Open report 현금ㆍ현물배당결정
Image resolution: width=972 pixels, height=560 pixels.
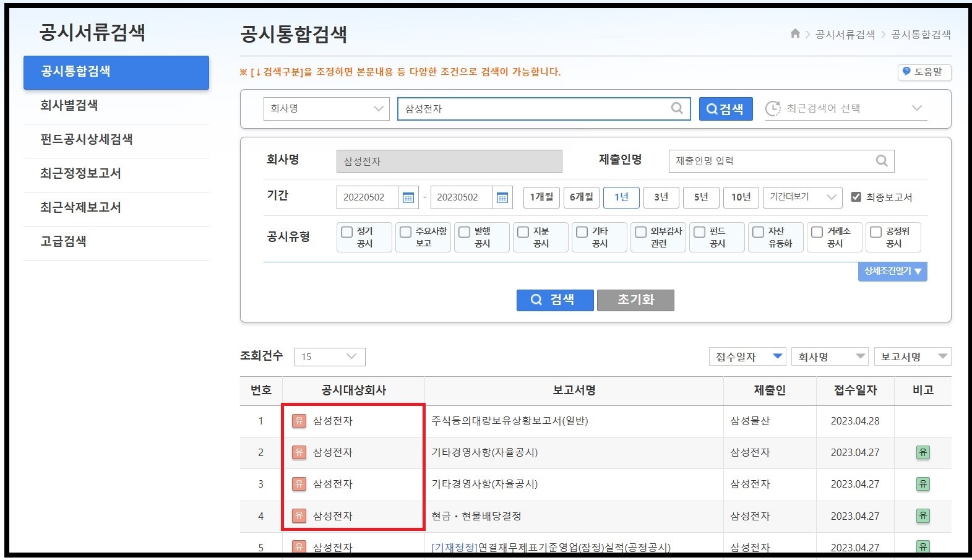[x=476, y=516]
